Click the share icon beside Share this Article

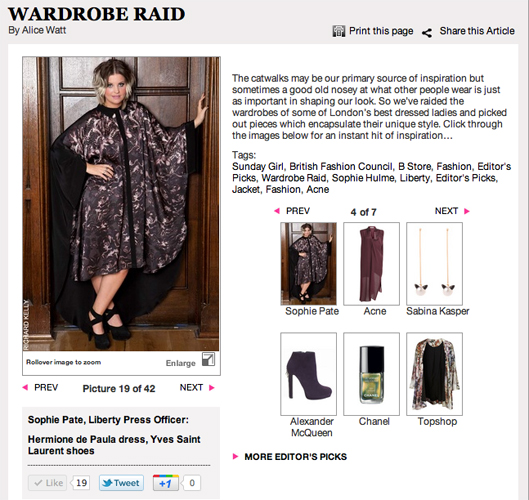tap(427, 33)
